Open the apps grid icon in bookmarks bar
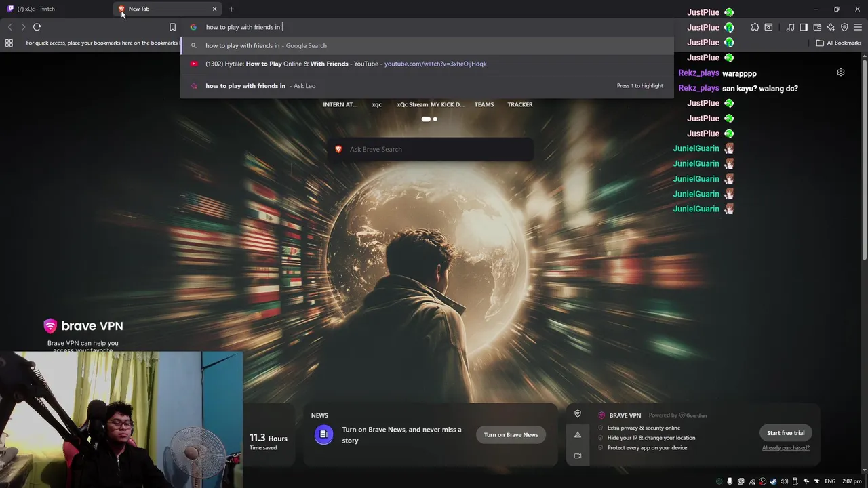This screenshot has width=868, height=488. pyautogui.click(x=9, y=43)
